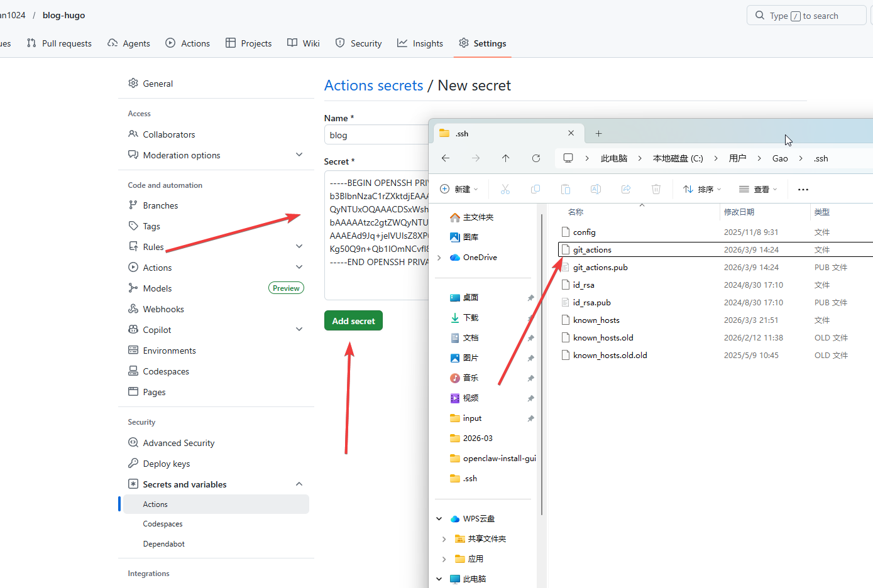Open Deploy keys in the sidebar
Screen dimensions: 873x588
click(166, 464)
